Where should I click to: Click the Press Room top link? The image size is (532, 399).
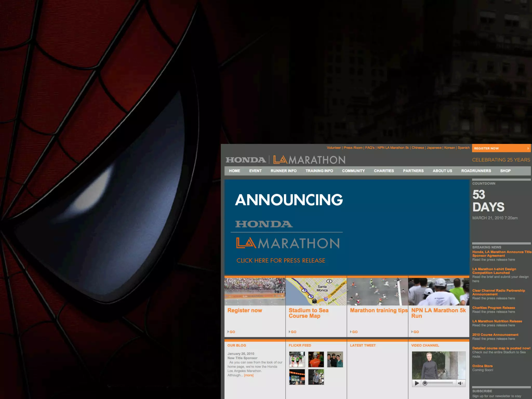point(353,148)
